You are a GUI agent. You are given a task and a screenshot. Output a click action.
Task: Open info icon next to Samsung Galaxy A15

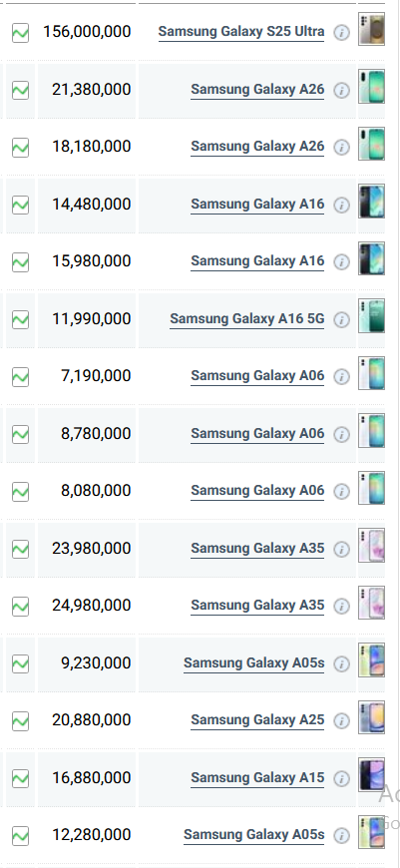[x=342, y=778]
